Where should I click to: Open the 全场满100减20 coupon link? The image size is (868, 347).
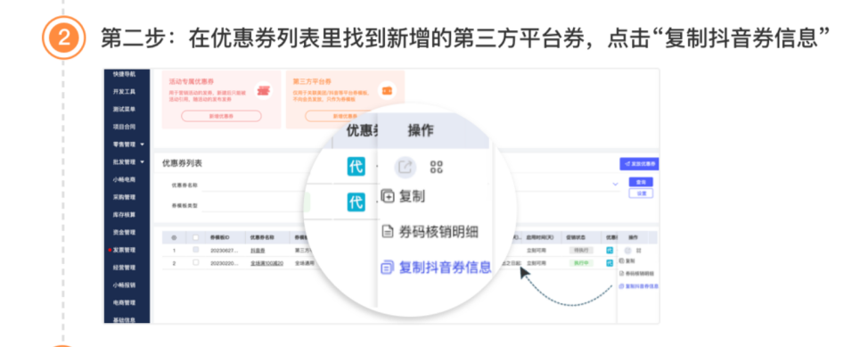[x=266, y=263]
